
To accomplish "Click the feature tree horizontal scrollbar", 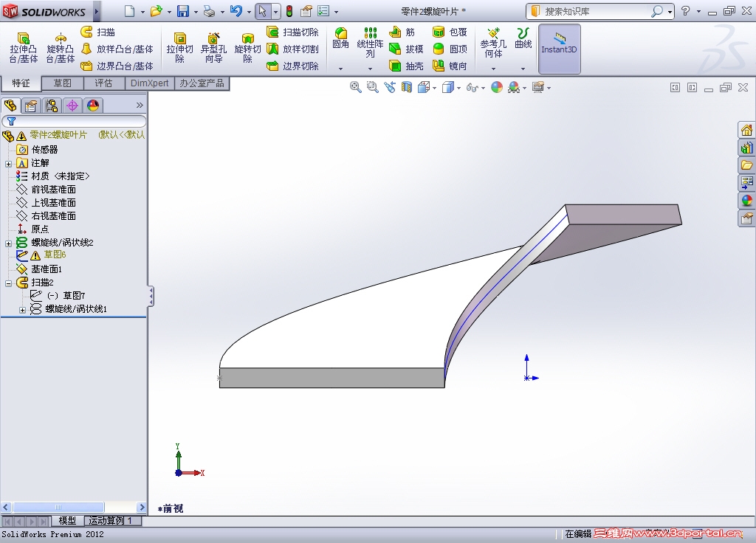I will 74,508.
